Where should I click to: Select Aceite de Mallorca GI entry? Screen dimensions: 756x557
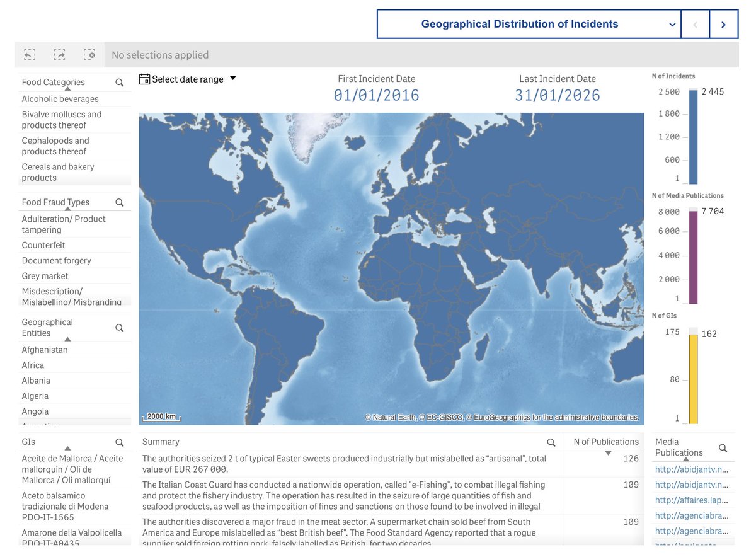(x=75, y=469)
